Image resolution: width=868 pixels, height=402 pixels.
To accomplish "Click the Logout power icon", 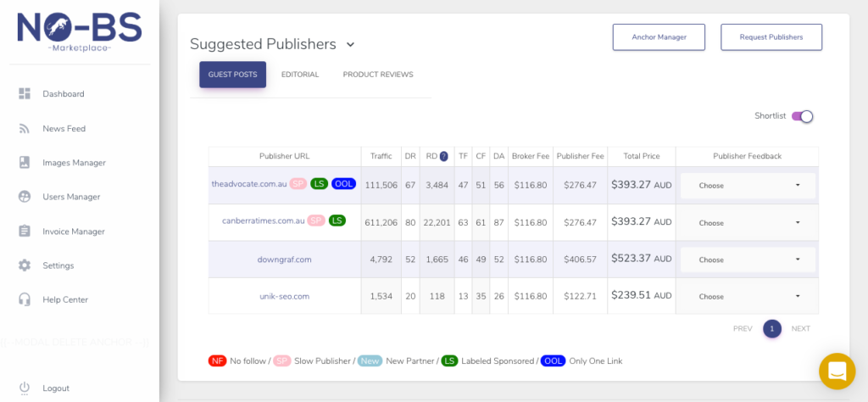I will click(x=25, y=388).
